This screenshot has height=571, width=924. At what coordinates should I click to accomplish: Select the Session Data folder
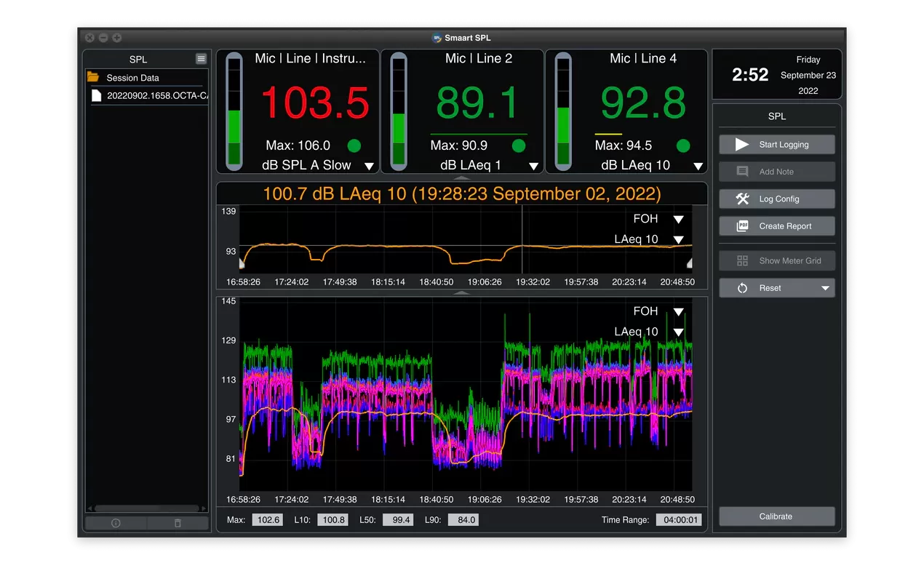coord(147,77)
